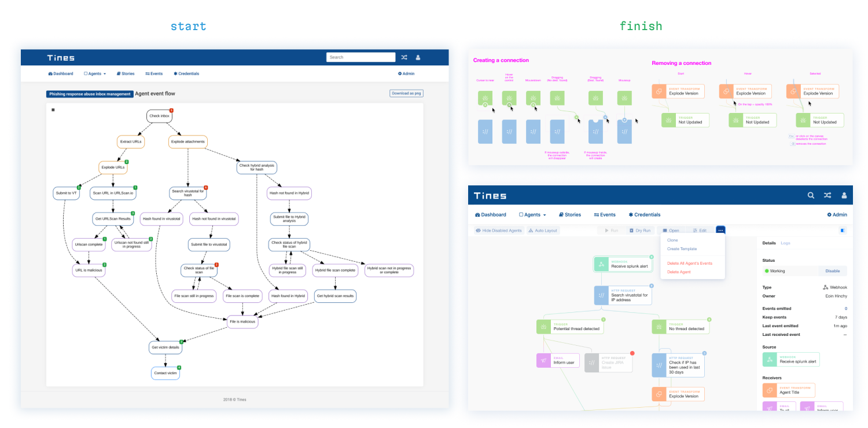Click the user profile icon in finish header

click(844, 195)
